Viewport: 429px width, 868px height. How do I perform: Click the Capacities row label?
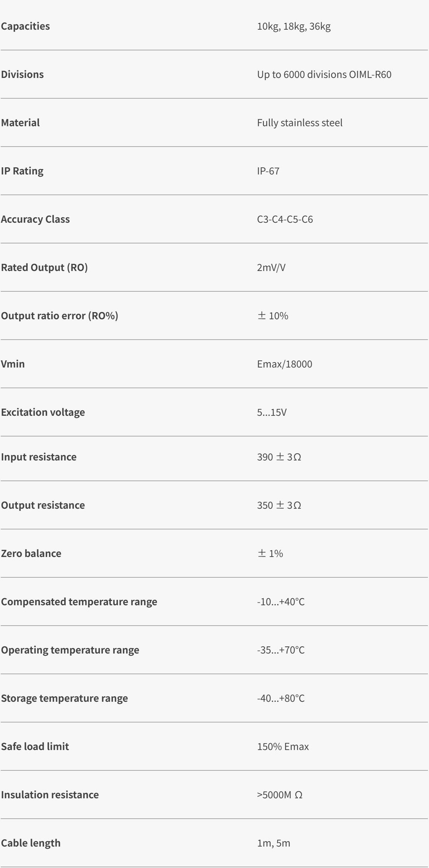pos(25,26)
